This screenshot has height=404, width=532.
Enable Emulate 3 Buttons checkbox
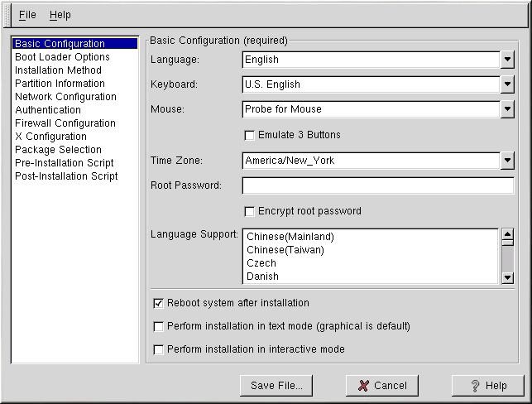click(250, 135)
